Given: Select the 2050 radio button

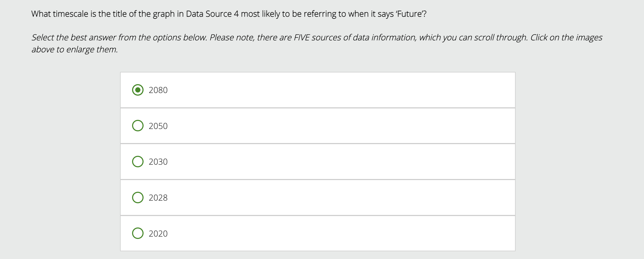Looking at the screenshot, I should point(138,126).
